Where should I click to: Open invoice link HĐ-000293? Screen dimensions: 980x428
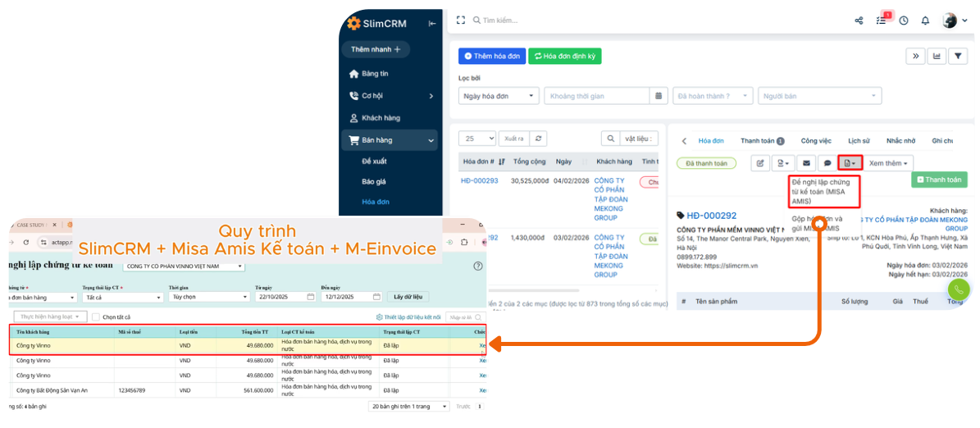click(480, 180)
